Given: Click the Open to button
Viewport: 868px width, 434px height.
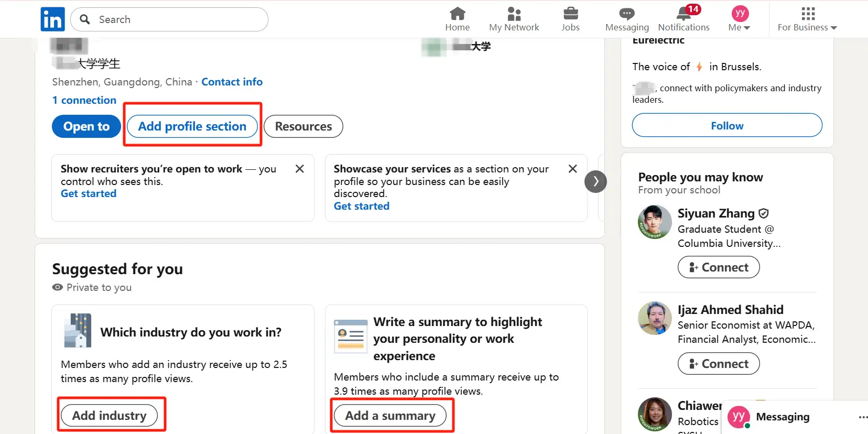Looking at the screenshot, I should point(86,126).
